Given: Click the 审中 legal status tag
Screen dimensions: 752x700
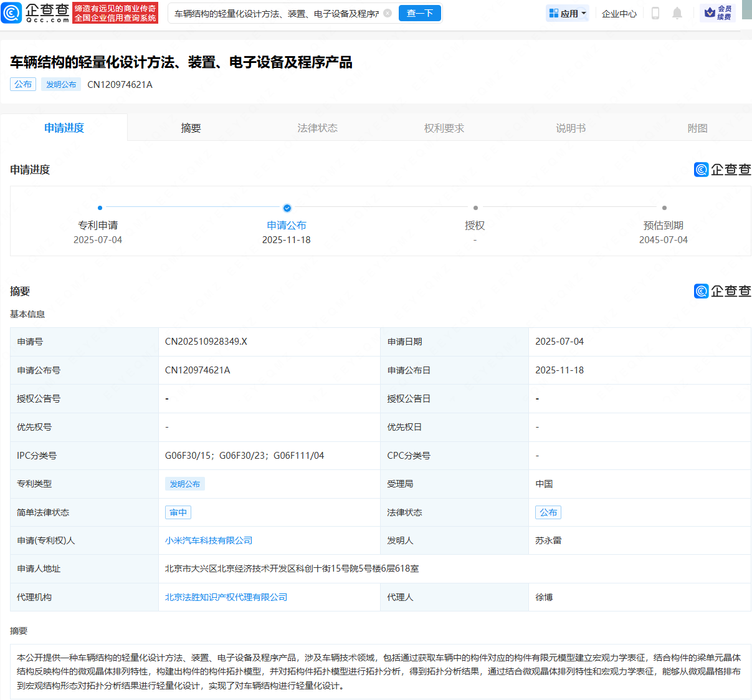Looking at the screenshot, I should click(x=178, y=512).
